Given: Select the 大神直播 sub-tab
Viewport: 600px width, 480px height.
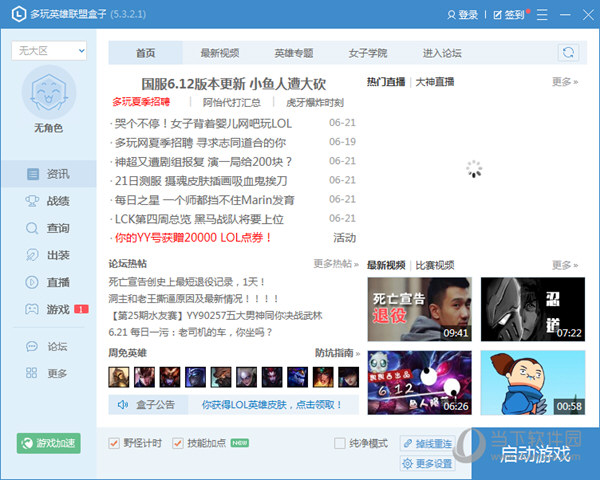Looking at the screenshot, I should [x=435, y=82].
